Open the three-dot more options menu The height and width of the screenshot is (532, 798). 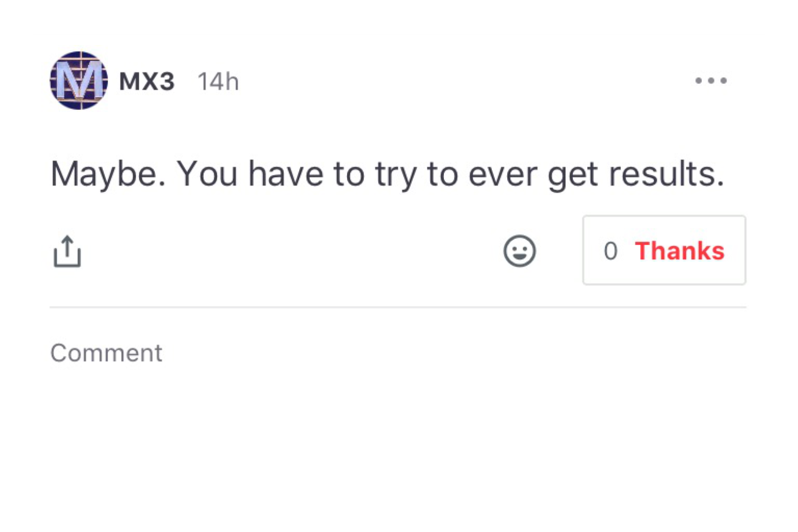tap(711, 81)
